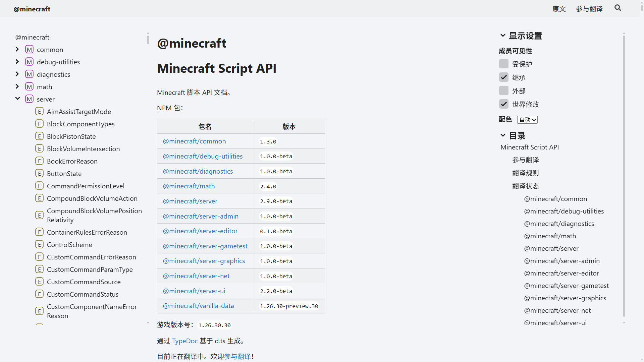The image size is (644, 362).
Task: Click the enum icon beside CustomComponentNameErrorReason
Action: click(x=40, y=311)
